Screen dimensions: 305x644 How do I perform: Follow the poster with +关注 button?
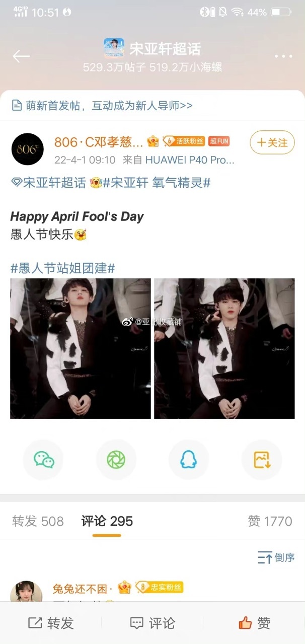click(x=272, y=143)
